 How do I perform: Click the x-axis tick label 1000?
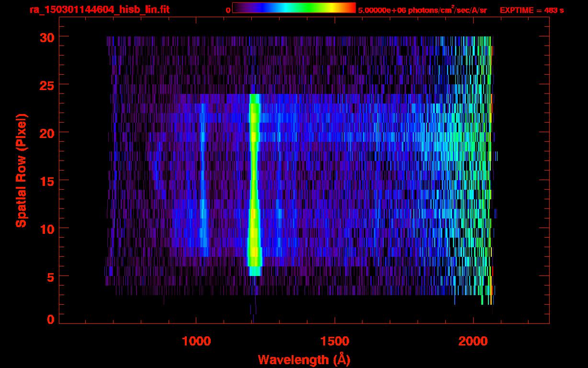tap(196, 341)
